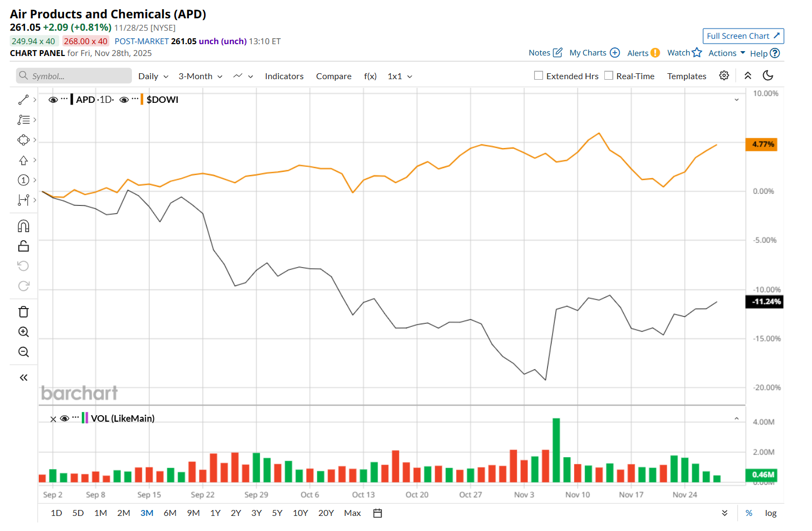Viewport: 812px width, 531px height.
Task: Open Full Screen Chart
Action: coord(743,36)
